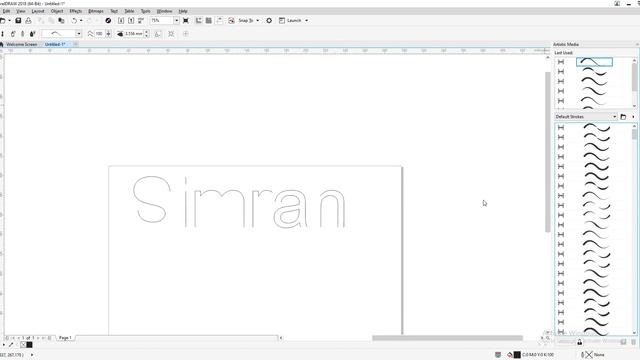Viewport: 640px width, 360px height.
Task: Open the Object menu
Action: pos(57,11)
